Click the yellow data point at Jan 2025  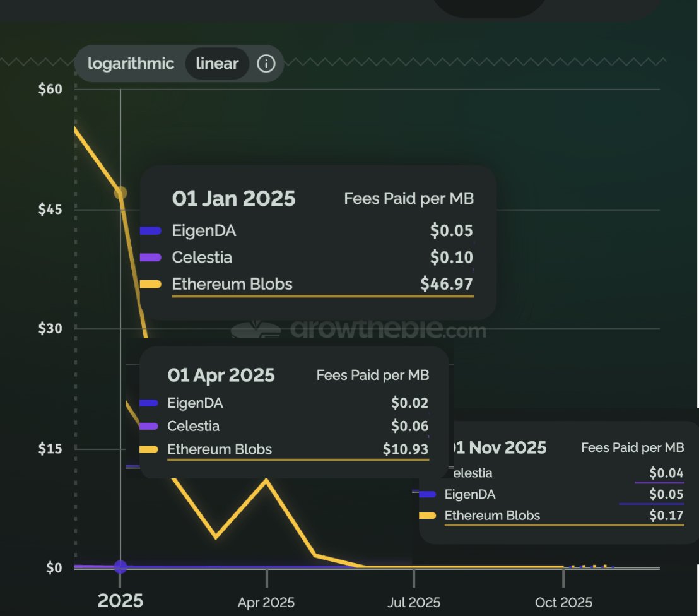click(120, 193)
